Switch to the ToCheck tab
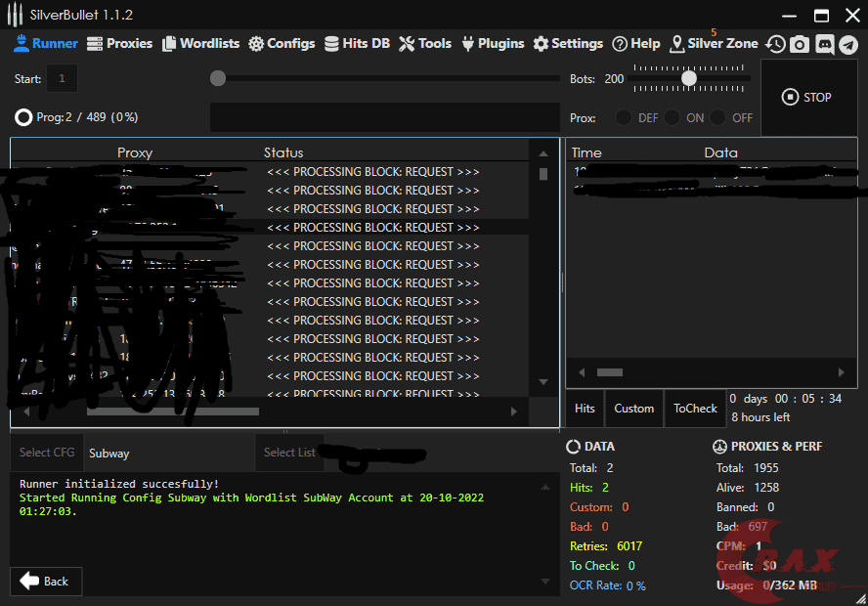This screenshot has height=606, width=868. click(x=695, y=409)
